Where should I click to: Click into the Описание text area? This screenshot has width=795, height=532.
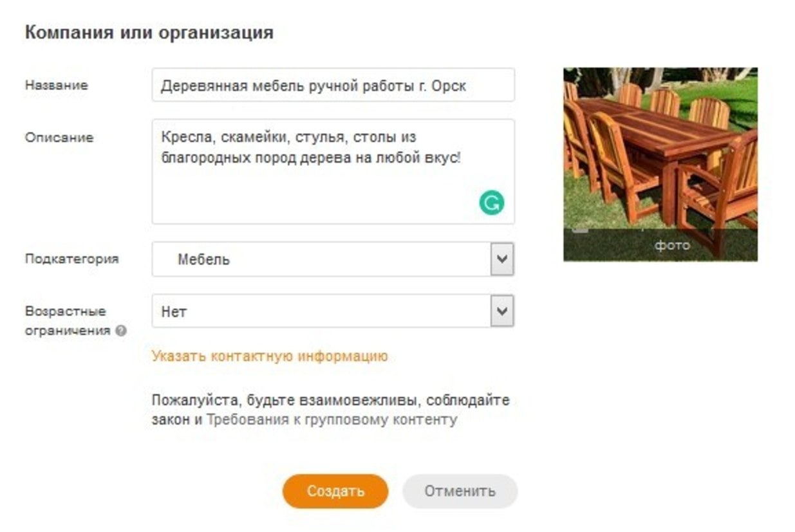pos(333,171)
